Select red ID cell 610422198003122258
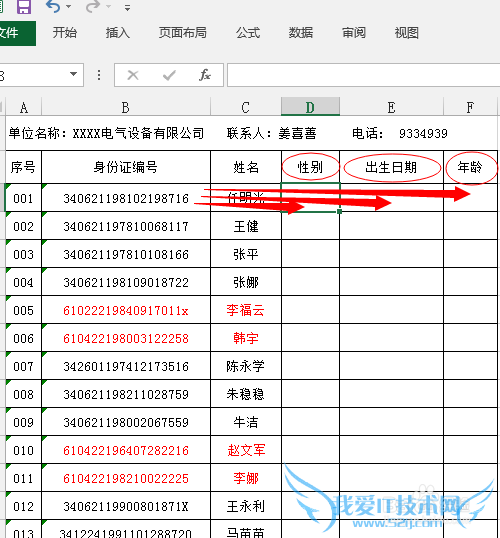This screenshot has width=500, height=538. pyautogui.click(x=126, y=338)
